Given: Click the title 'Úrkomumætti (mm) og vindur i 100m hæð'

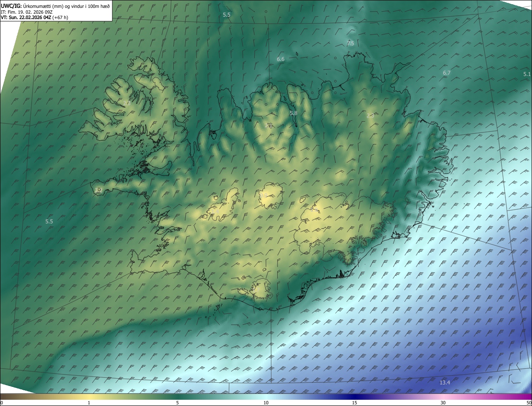Looking at the screenshot, I should point(66,6).
